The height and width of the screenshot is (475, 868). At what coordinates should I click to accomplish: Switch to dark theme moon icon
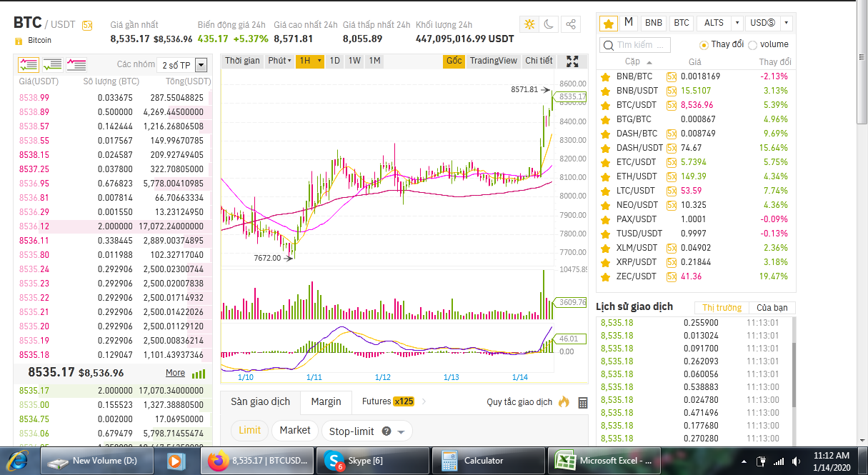click(x=549, y=24)
